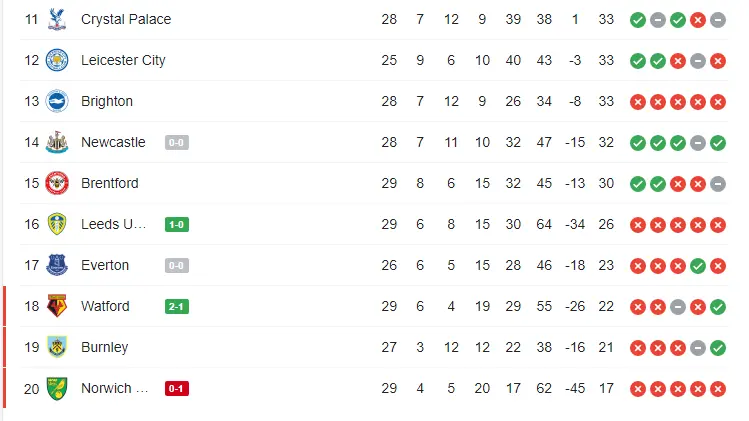Click the Brentford club crest
749x421 pixels.
[57, 183]
